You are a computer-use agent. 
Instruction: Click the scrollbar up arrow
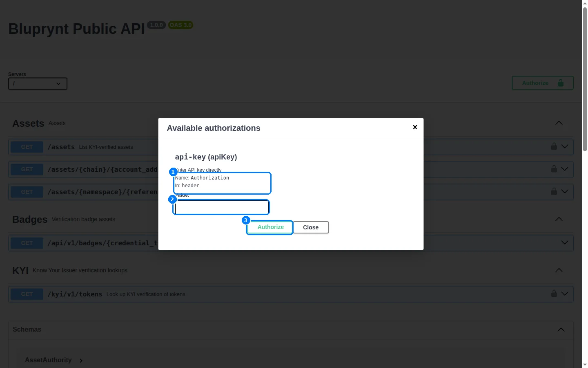pyautogui.click(x=585, y=3)
